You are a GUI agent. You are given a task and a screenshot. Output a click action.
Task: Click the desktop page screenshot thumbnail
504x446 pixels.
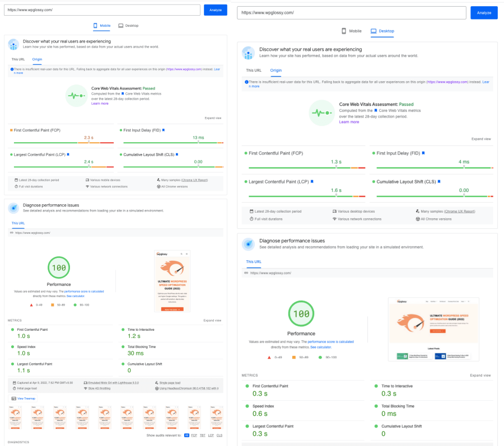pos(433,330)
